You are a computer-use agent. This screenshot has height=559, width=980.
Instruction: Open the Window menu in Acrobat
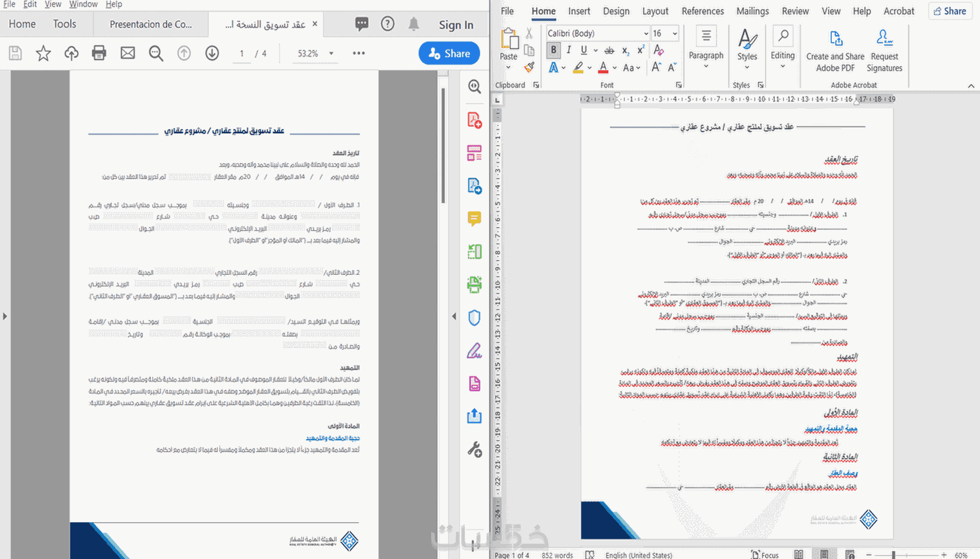(83, 4)
